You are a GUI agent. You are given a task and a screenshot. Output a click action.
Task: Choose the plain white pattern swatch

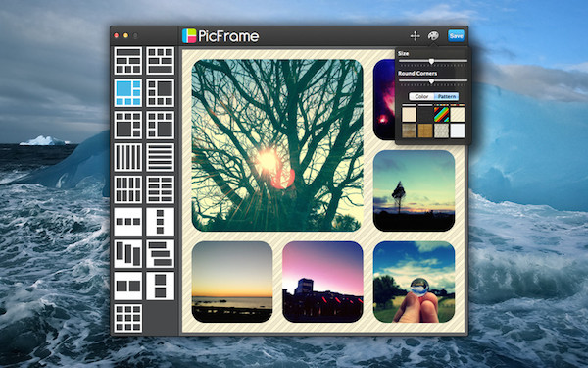(x=458, y=131)
